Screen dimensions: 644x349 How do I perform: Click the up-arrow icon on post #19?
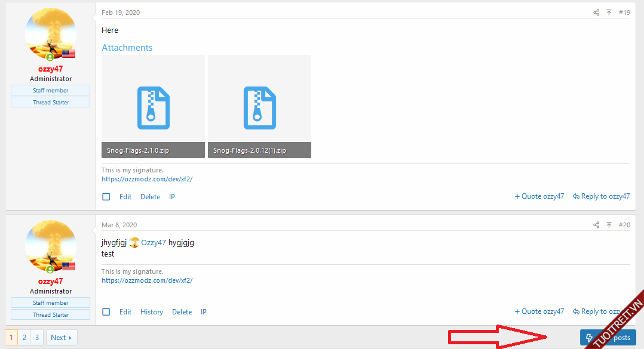(609, 13)
